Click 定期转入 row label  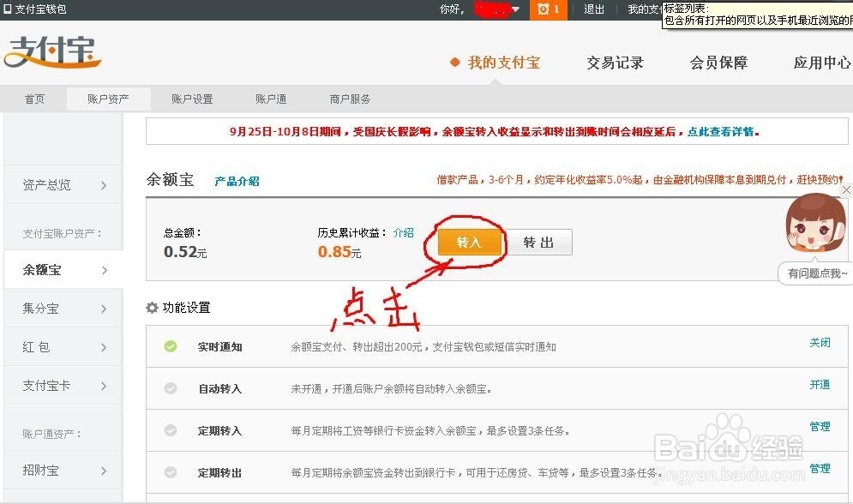tap(219, 430)
